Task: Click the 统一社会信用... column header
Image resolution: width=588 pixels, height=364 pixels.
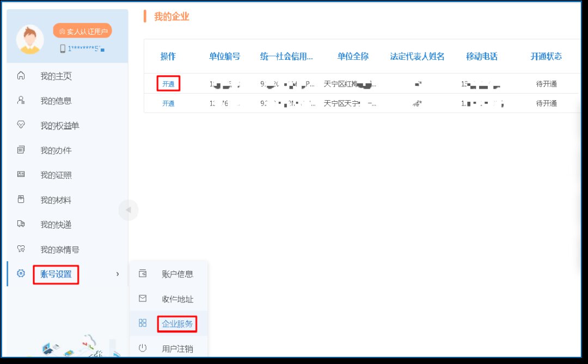Action: tap(286, 56)
